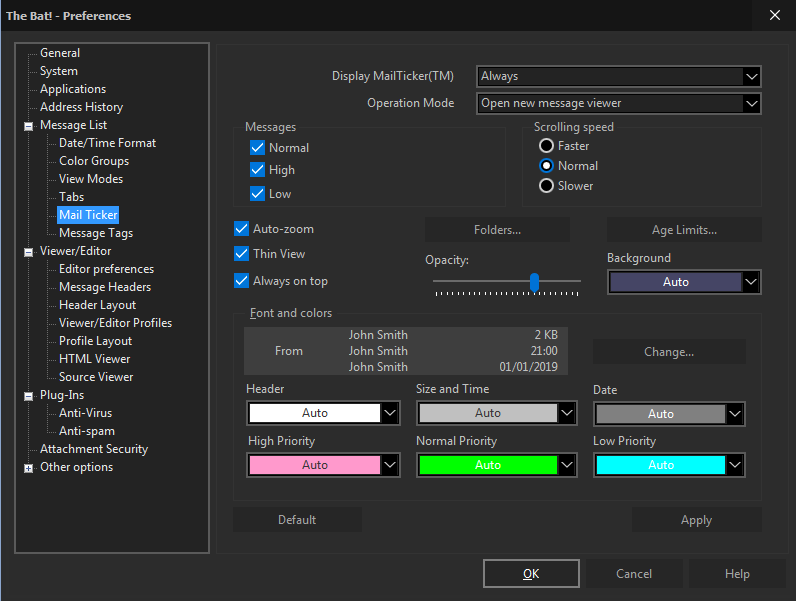The height and width of the screenshot is (601, 796).
Task: Expand the Other options tree node
Action: [x=28, y=468]
